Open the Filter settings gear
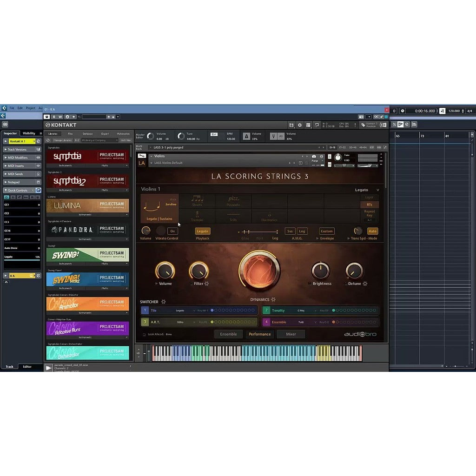476x476 pixels. click(x=207, y=284)
